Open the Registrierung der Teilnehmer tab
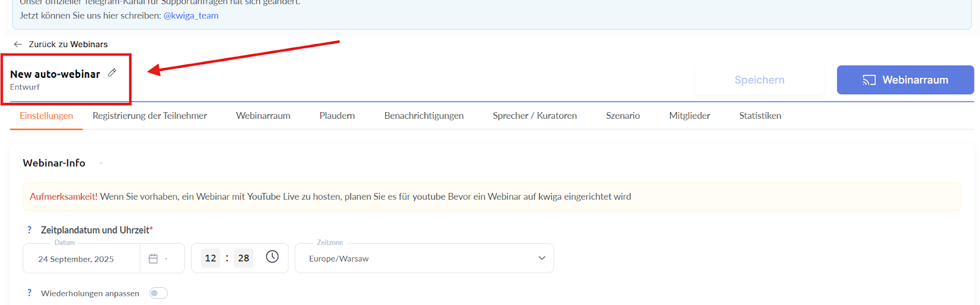 [x=149, y=116]
